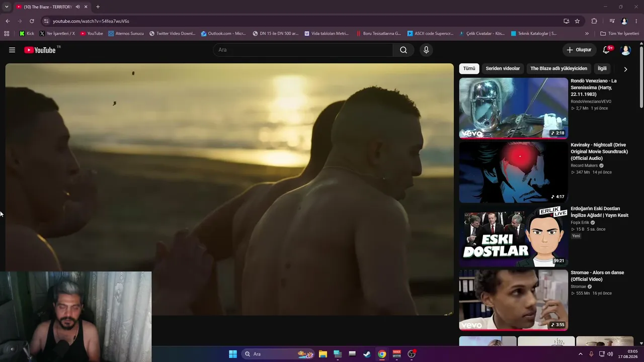Open the taskbar clock and date
This screenshot has width=644, height=362.
(628, 354)
